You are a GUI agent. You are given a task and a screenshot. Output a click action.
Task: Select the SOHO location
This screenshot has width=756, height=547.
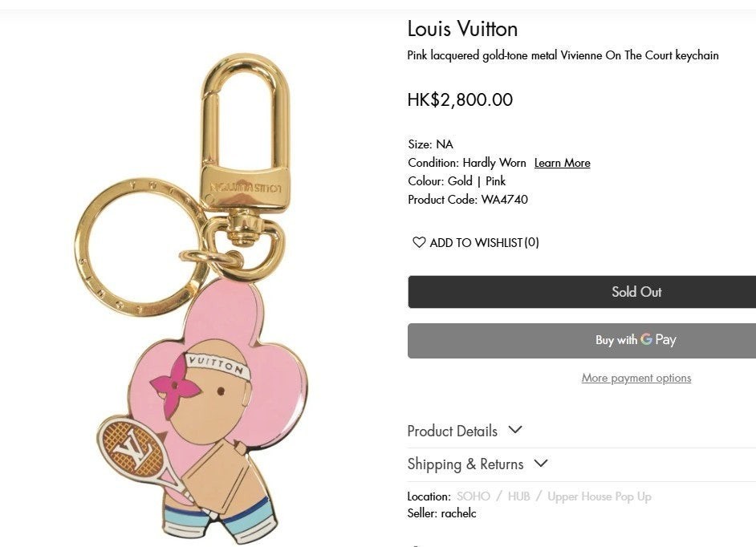(x=474, y=496)
